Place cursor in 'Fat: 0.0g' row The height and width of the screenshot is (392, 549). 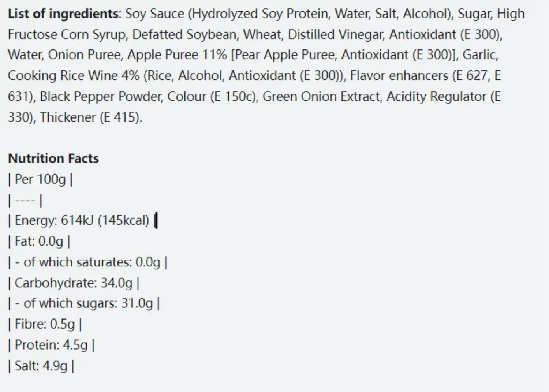coord(39,241)
